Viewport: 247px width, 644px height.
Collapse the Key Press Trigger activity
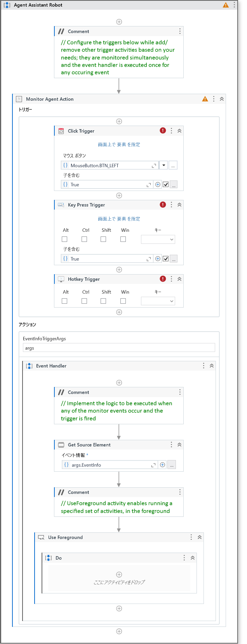click(179, 205)
